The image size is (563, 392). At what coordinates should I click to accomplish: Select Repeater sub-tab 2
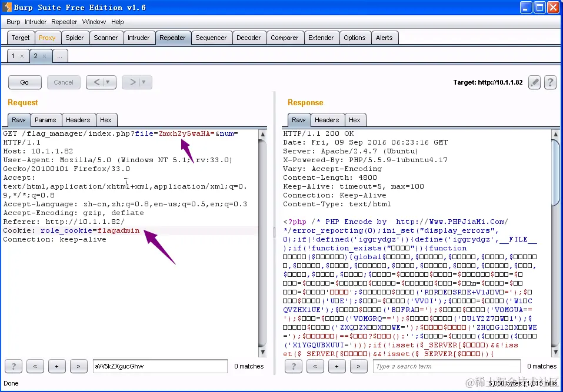click(35, 56)
